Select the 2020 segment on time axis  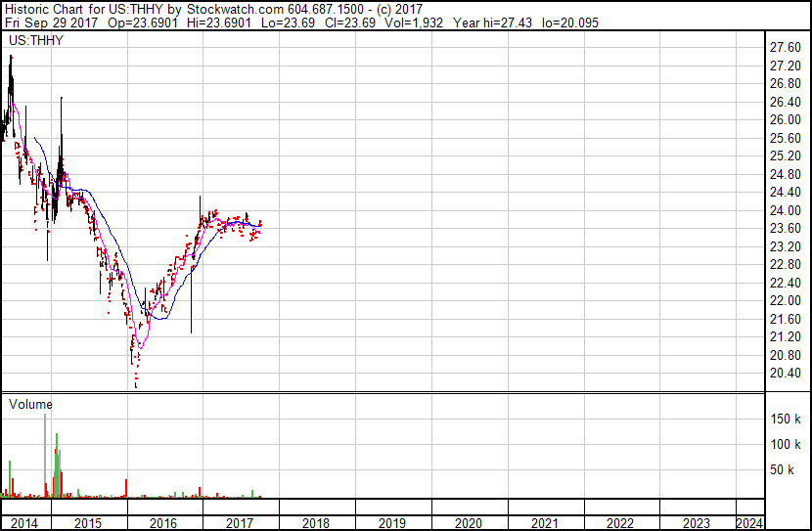469,523
